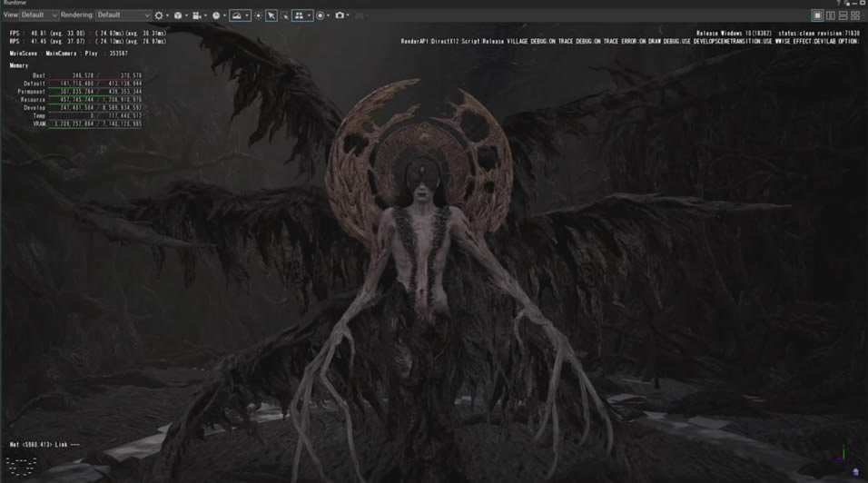Viewport: 868px width, 483px height.
Task: Switch to two-column viewport layout
Action: coord(830,15)
